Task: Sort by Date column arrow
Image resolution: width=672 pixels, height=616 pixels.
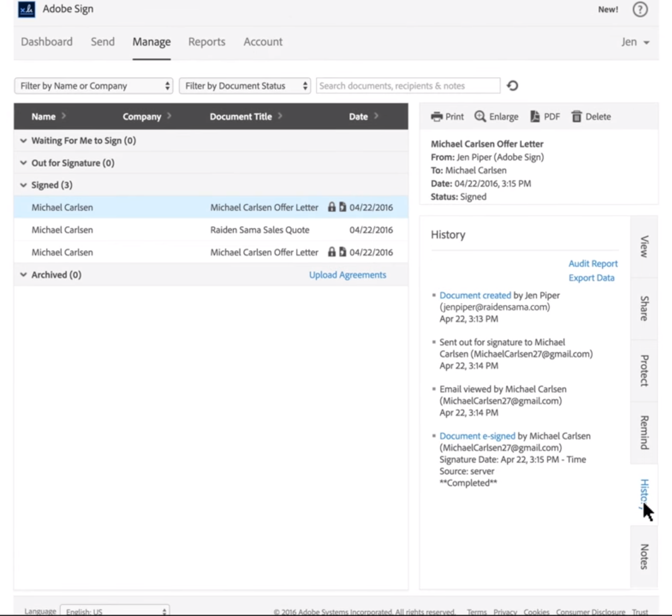Action: tap(376, 116)
